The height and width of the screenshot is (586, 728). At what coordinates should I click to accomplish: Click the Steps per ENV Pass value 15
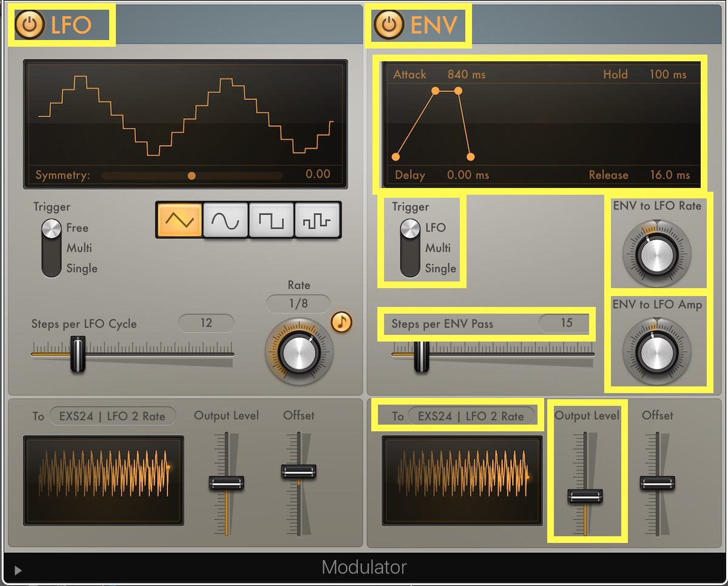pos(566,323)
